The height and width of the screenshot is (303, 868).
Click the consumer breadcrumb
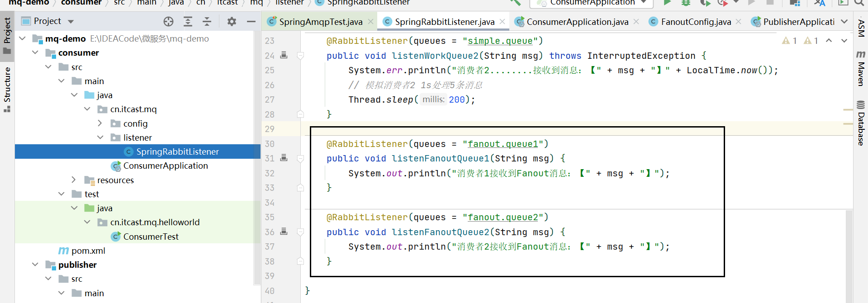(x=81, y=3)
